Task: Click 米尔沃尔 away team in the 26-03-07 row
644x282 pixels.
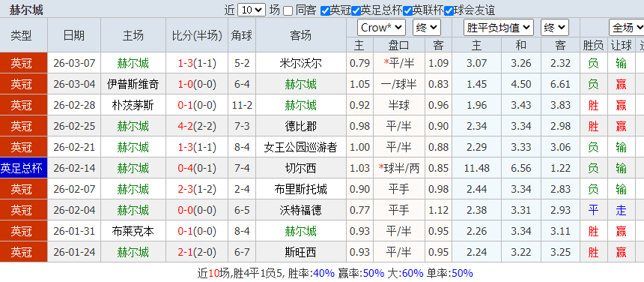Action: coord(300,63)
